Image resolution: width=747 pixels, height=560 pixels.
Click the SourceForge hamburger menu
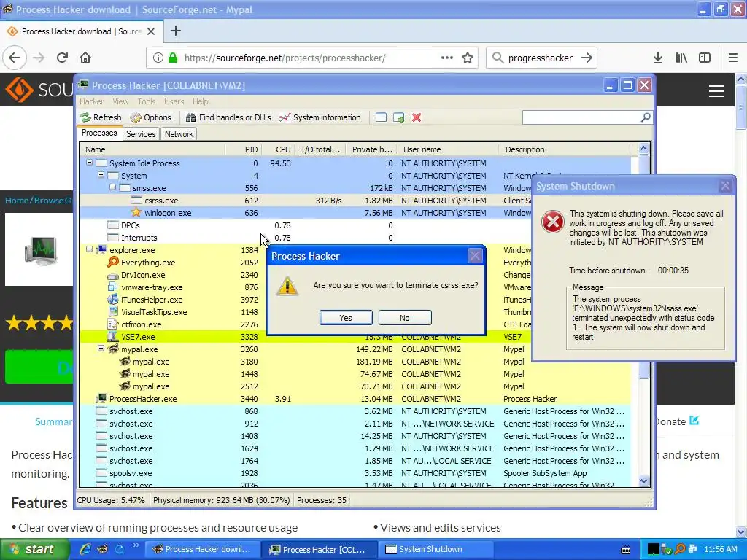tap(716, 91)
